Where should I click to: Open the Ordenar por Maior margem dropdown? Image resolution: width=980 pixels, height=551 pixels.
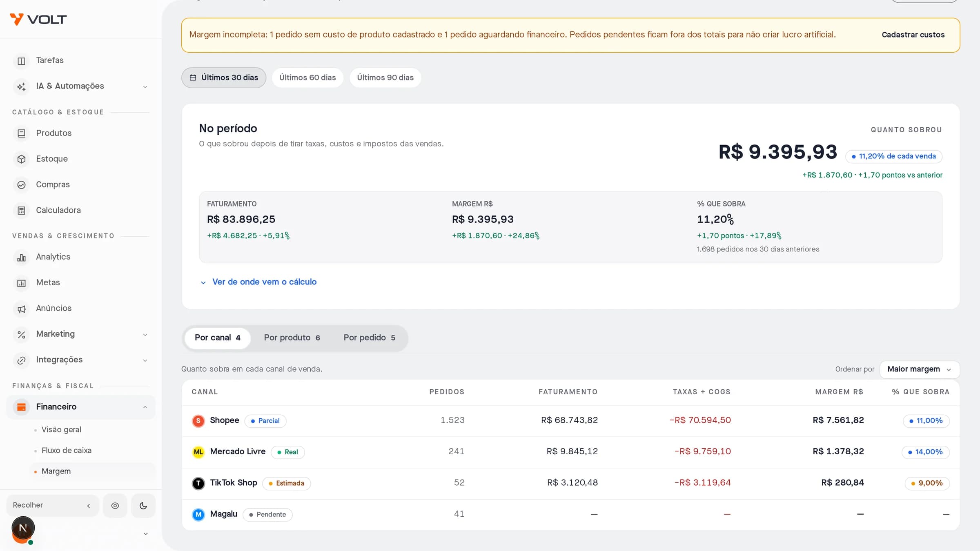point(920,369)
